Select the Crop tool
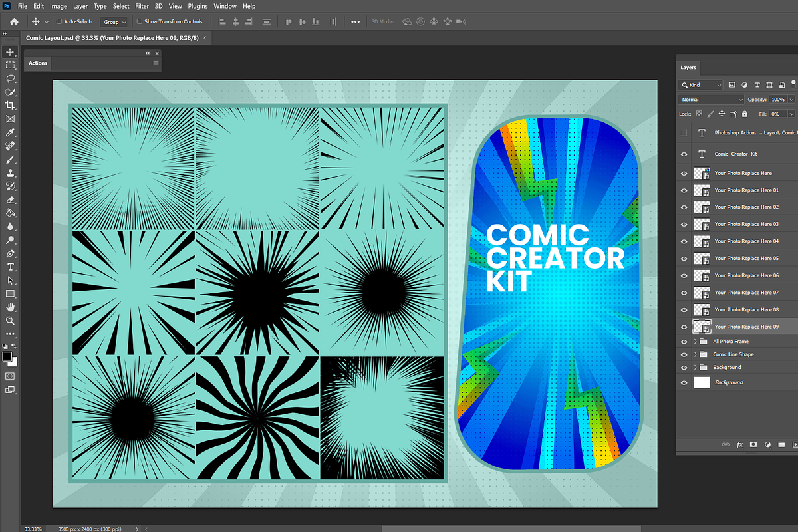The width and height of the screenshot is (798, 532). [10, 105]
